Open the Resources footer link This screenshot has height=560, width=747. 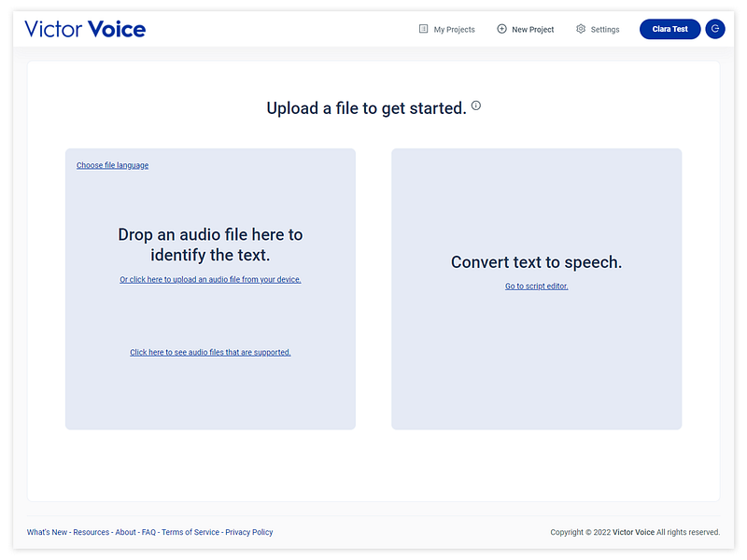coord(91,532)
